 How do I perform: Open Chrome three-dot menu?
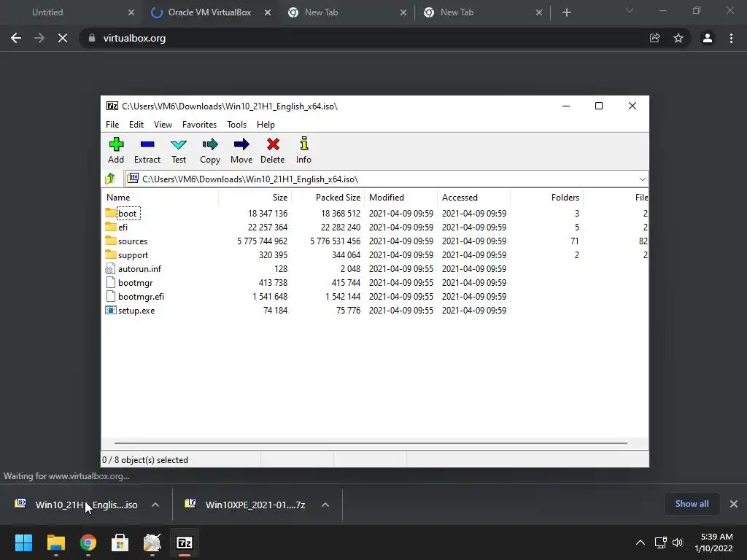(x=731, y=38)
